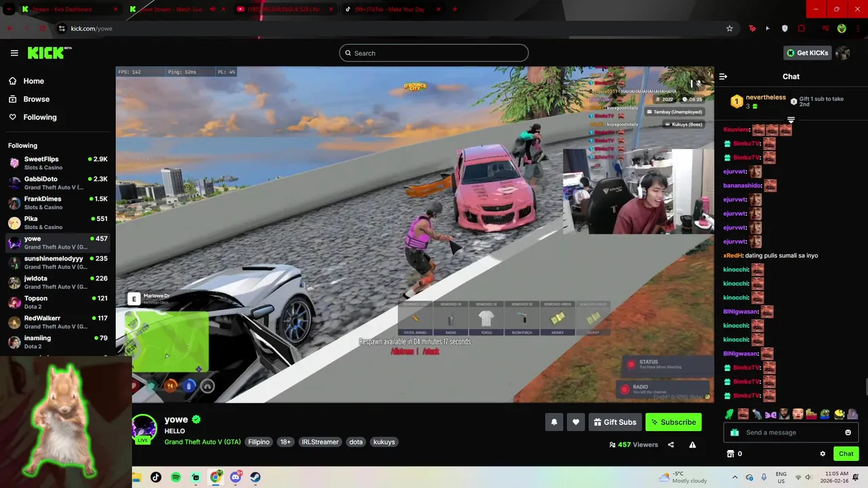The image size is (868, 488).
Task: Open the chat shop icon
Action: [730, 453]
